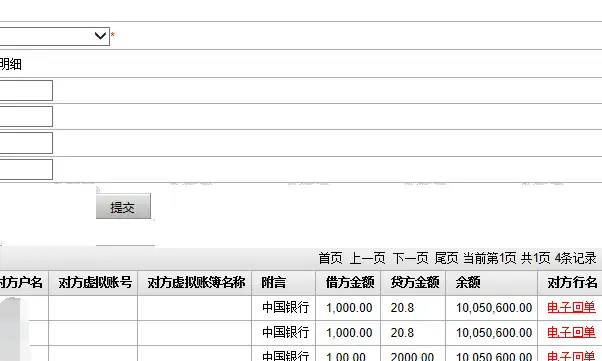Click the 提交 submit button
The height and width of the screenshot is (361, 602).
pos(123,207)
